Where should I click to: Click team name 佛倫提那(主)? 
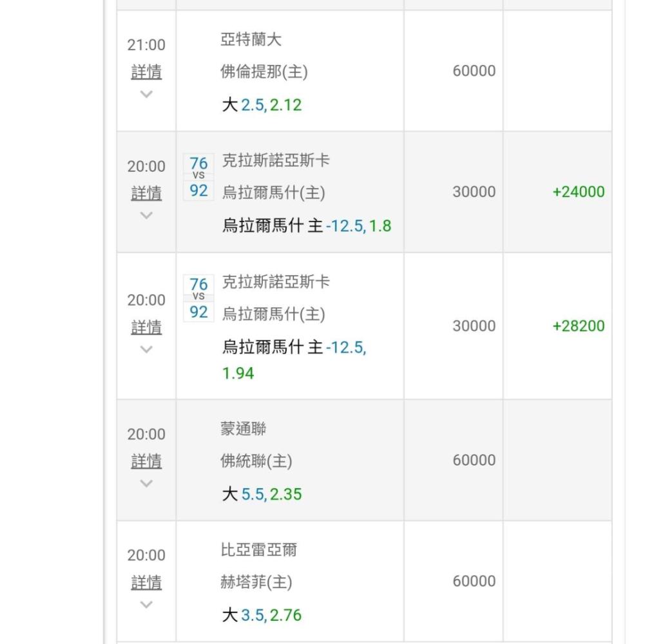(264, 71)
